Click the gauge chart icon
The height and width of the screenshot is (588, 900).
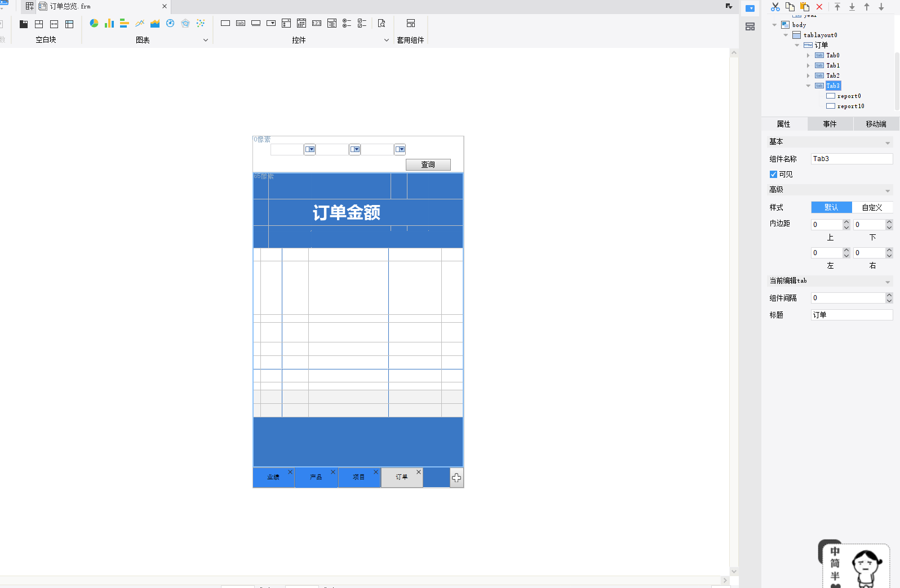click(170, 23)
